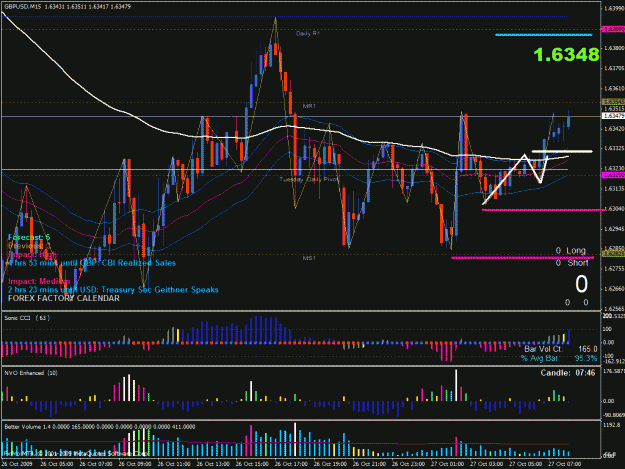Click the GBPUSD,M15 chart title text
This screenshot has height=469, width=625.
tap(67, 6)
